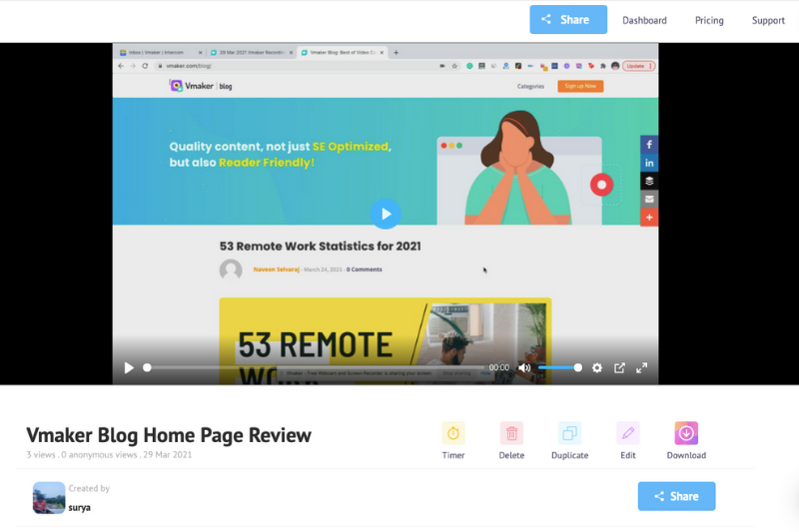This screenshot has height=532, width=799.
Task: Click the browser reload icon in video
Action: pos(145,66)
